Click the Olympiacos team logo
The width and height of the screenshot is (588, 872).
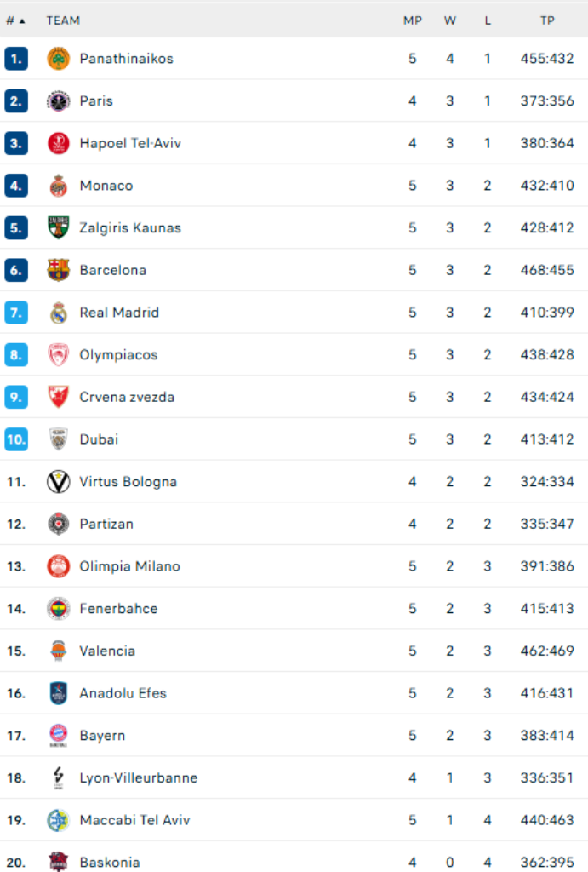click(58, 355)
